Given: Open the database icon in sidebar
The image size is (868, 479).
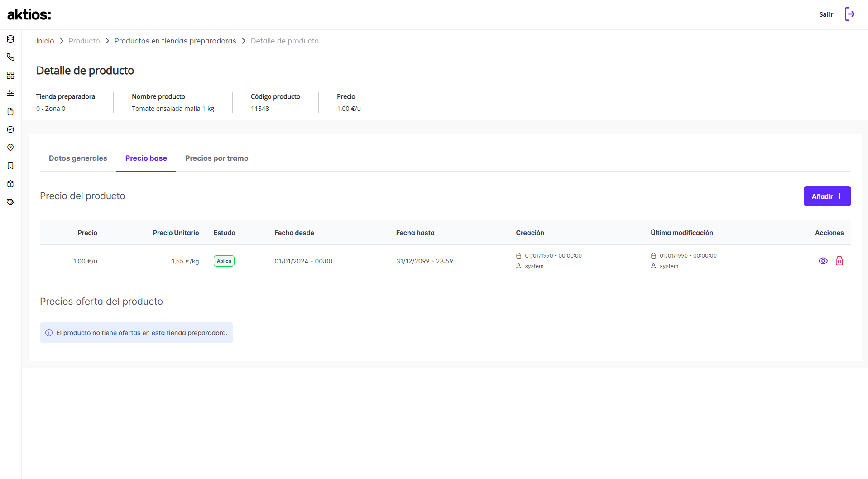Looking at the screenshot, I should tap(10, 39).
